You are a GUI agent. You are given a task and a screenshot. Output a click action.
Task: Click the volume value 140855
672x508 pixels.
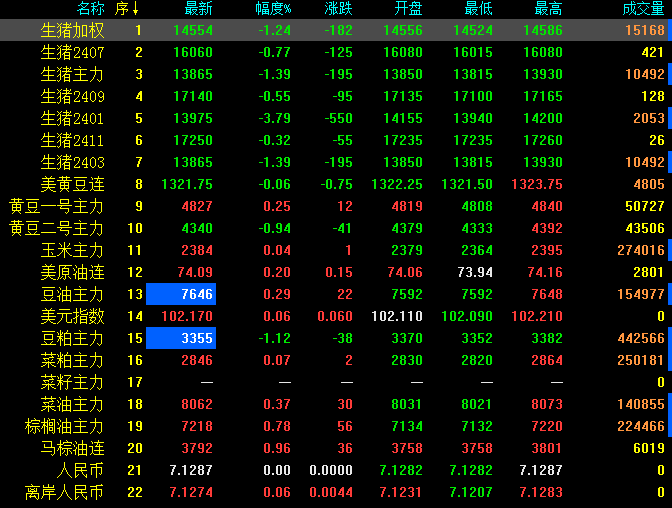(x=641, y=404)
